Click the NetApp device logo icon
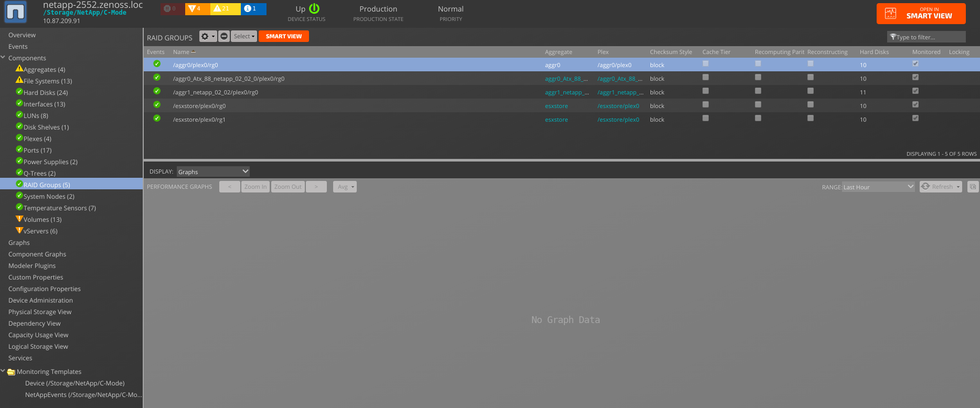The height and width of the screenshot is (408, 980). click(16, 12)
